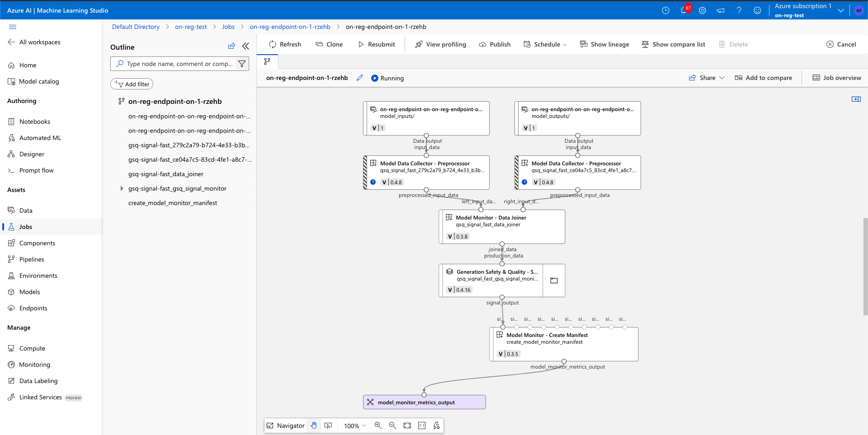Click the feedback megaphone icon
The image size is (868, 435).
click(x=721, y=10)
